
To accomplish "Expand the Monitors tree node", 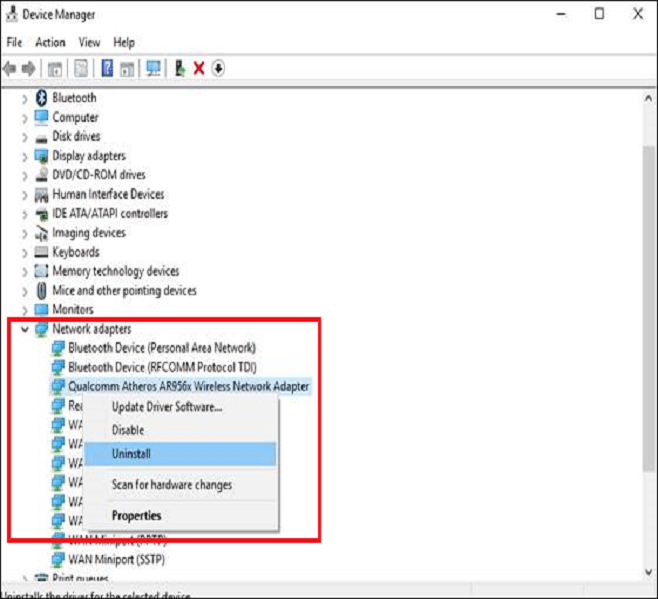I will (24, 311).
